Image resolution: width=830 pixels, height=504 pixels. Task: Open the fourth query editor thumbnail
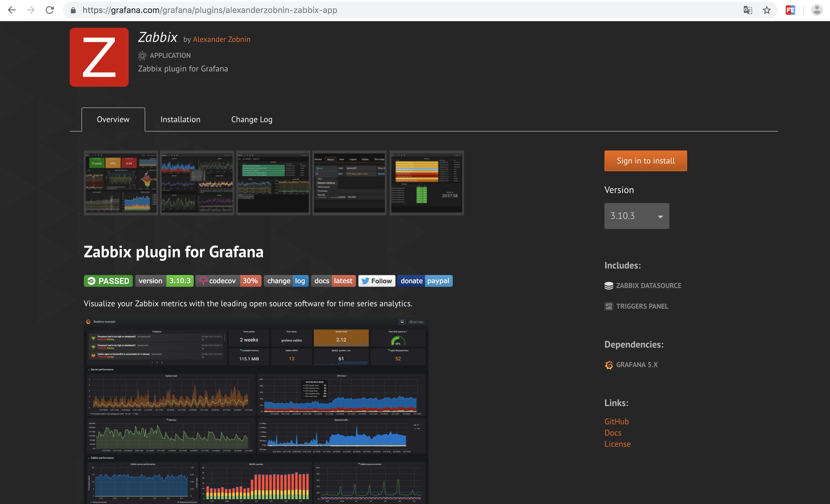click(349, 183)
